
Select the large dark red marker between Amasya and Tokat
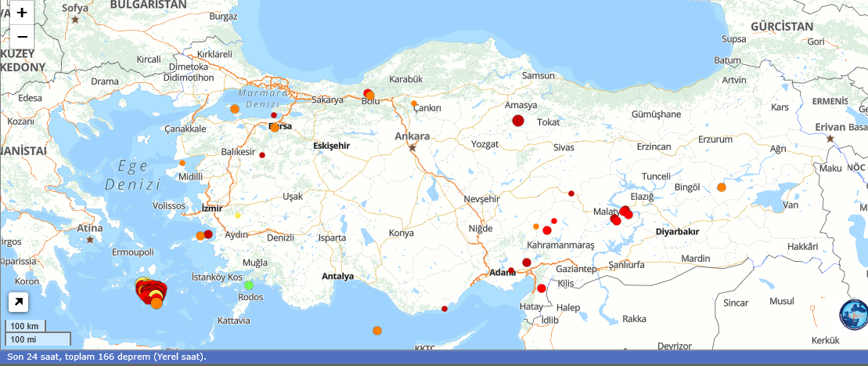(518, 121)
